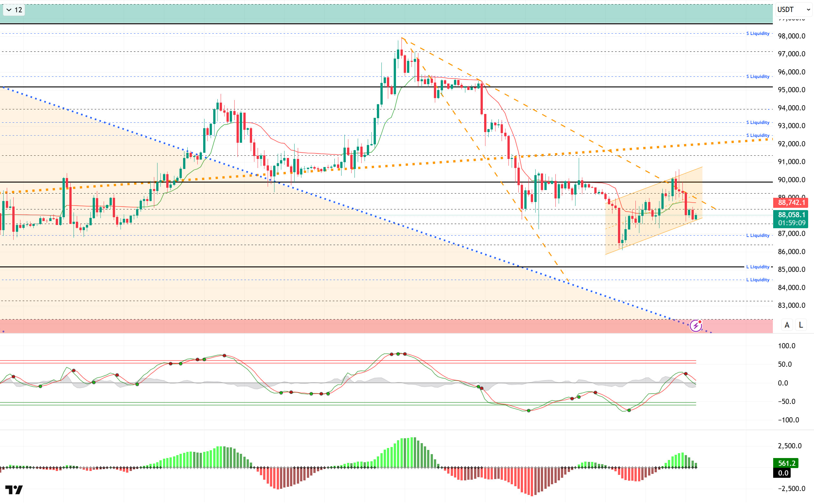The height and width of the screenshot is (504, 814).
Task: Click the green 561.2 histogram value label
Action: (786, 463)
